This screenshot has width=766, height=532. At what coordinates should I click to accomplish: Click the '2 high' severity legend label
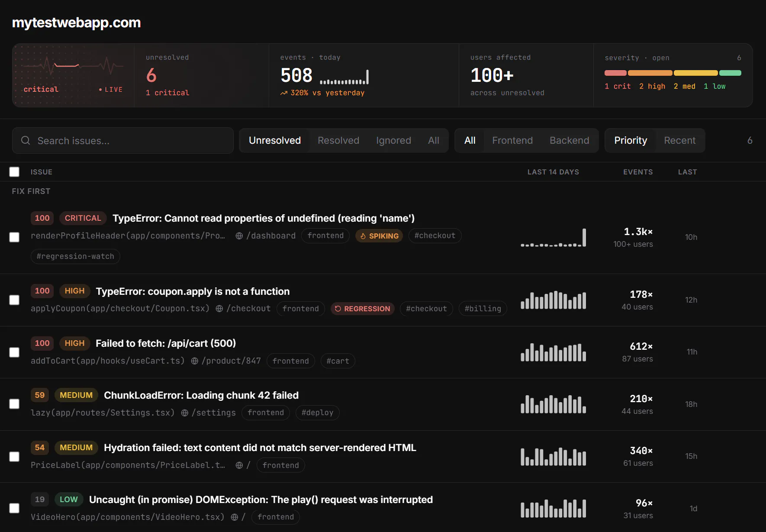pyautogui.click(x=652, y=86)
